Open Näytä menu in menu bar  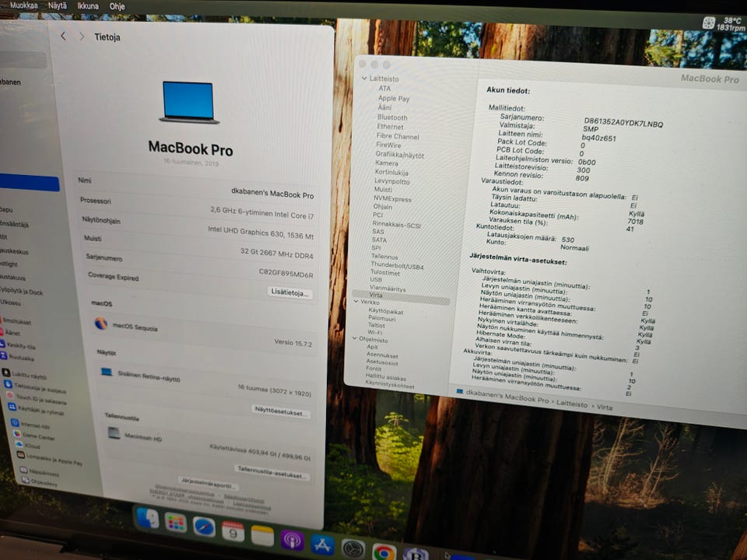click(x=57, y=5)
